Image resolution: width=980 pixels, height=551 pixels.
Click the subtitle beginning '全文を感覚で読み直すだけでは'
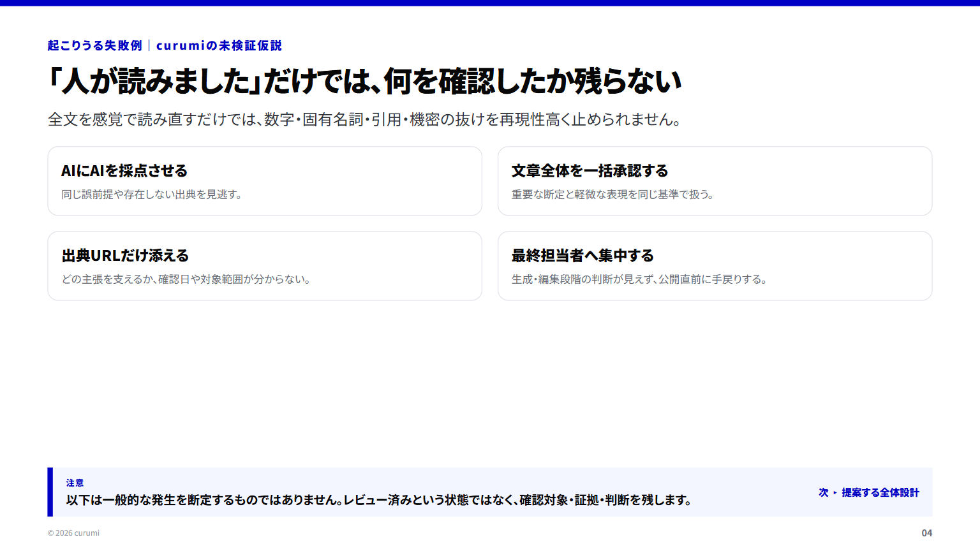pyautogui.click(x=365, y=119)
